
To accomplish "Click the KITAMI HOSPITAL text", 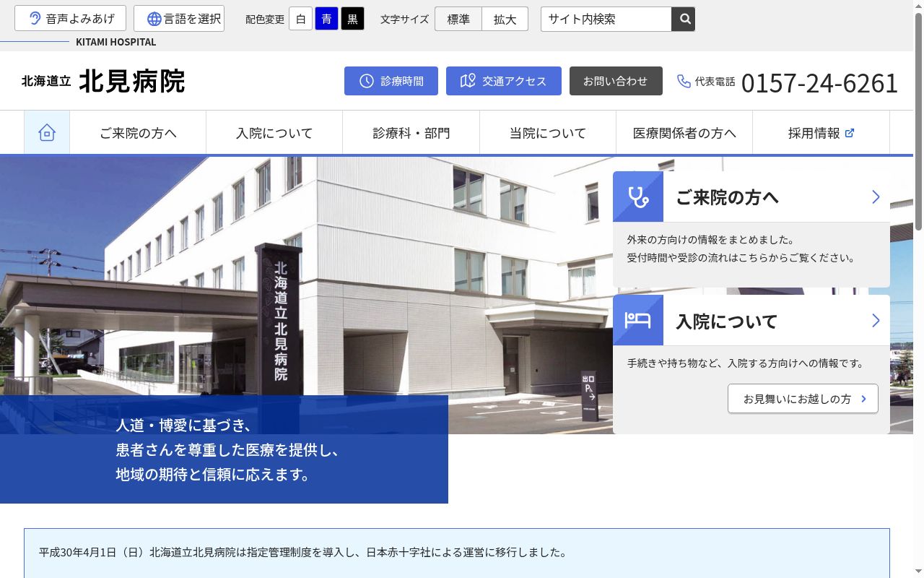I will (116, 42).
